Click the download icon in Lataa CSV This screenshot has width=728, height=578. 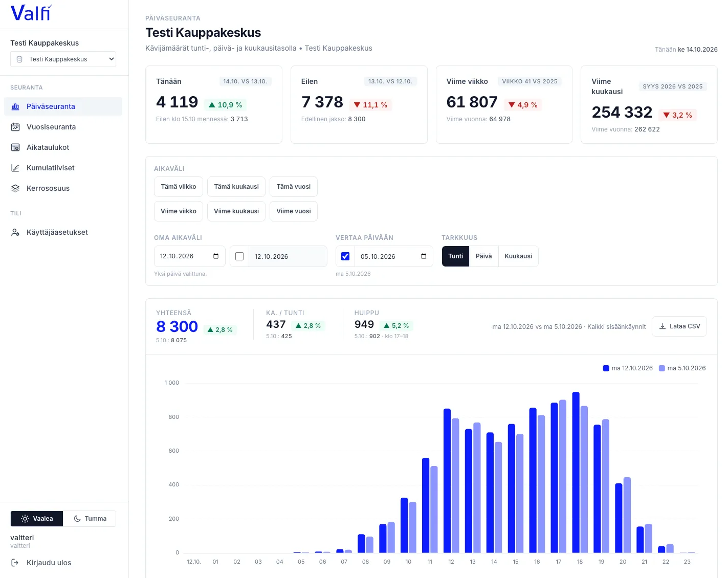point(663,326)
